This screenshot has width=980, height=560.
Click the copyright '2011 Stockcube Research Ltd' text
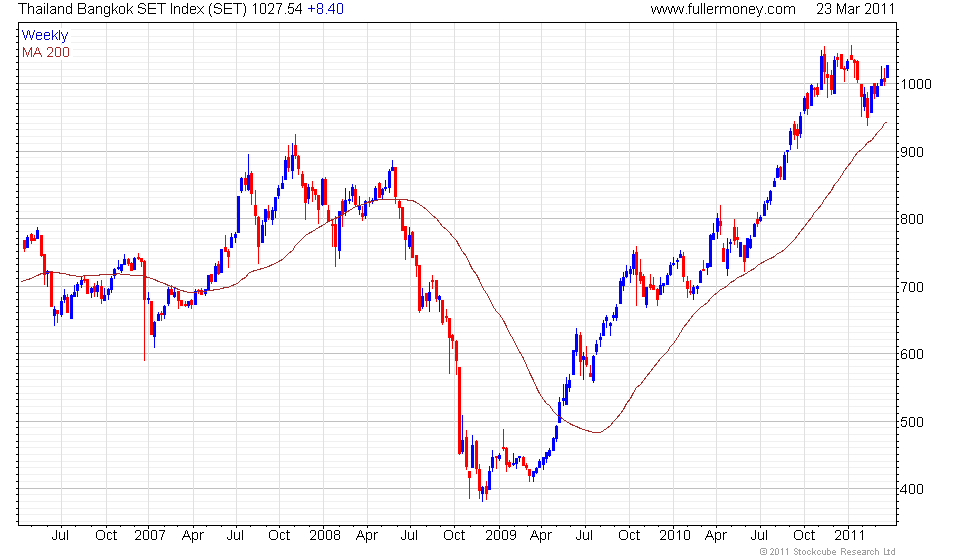tap(828, 552)
